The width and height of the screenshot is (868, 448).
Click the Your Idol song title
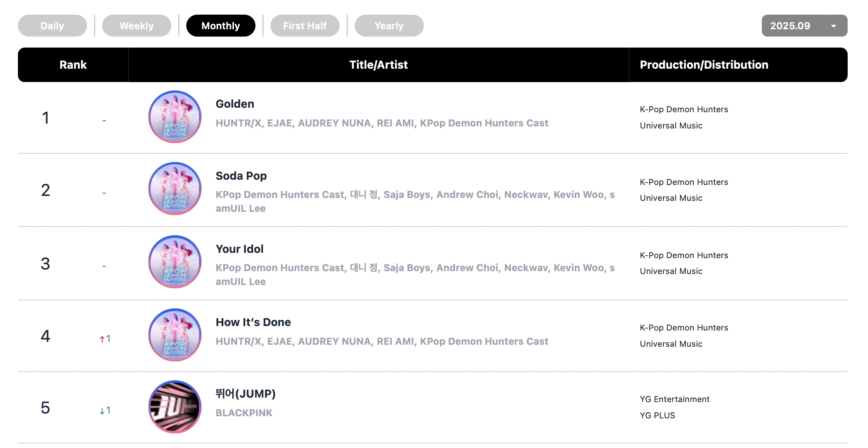coord(240,249)
